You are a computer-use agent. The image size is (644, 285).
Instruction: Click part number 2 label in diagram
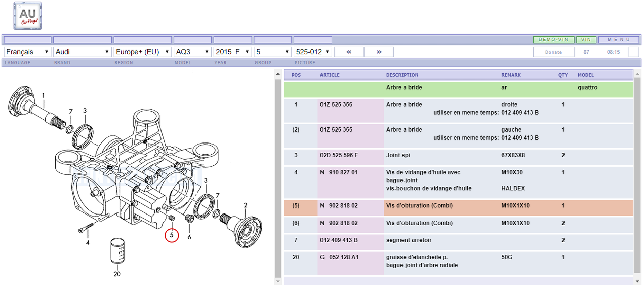point(246,205)
